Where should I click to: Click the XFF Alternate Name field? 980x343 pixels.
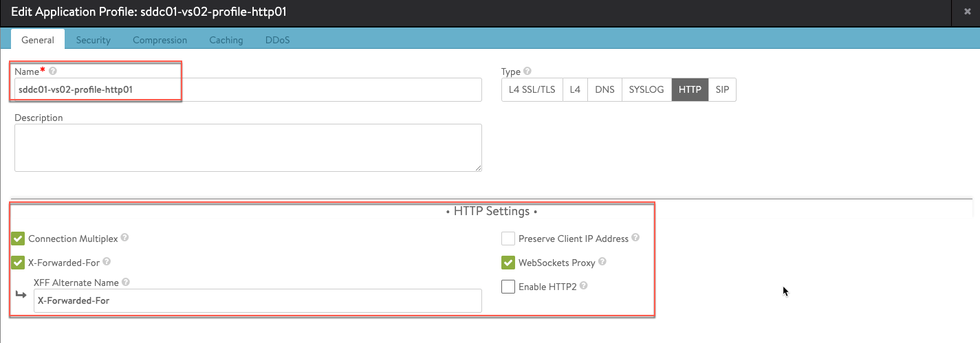(x=257, y=300)
